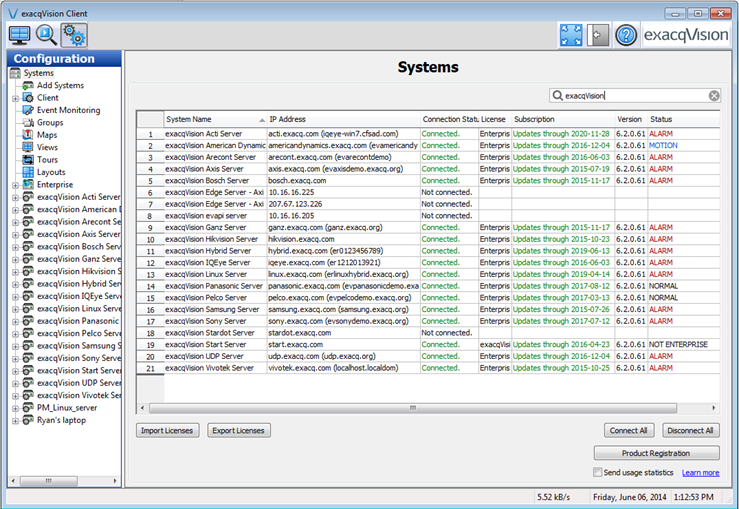
Task: Expand the Client tree node
Action: click(x=15, y=98)
